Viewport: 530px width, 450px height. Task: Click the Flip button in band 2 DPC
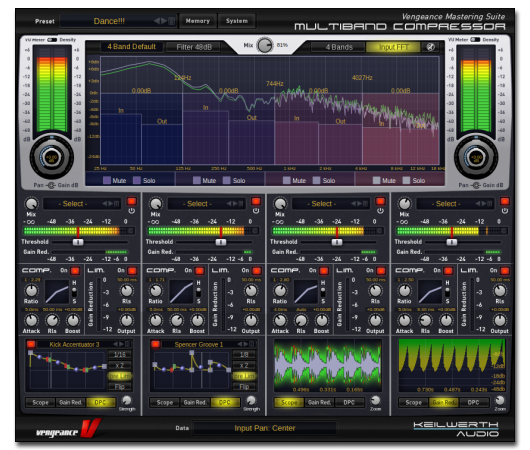point(244,386)
